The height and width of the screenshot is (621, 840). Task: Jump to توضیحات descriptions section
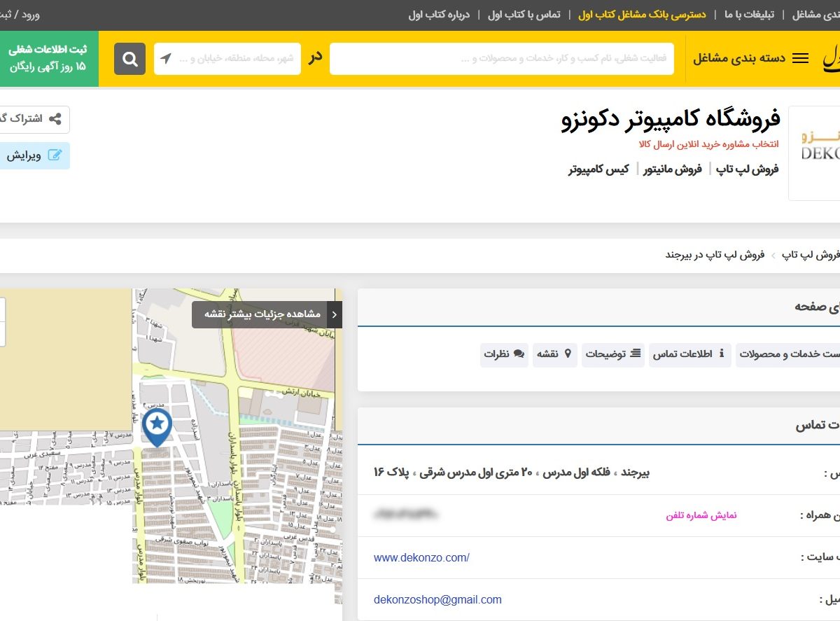(x=613, y=354)
